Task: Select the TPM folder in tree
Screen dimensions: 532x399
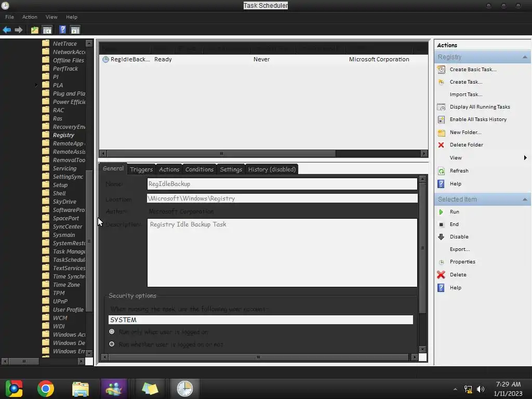Action: coord(59,293)
